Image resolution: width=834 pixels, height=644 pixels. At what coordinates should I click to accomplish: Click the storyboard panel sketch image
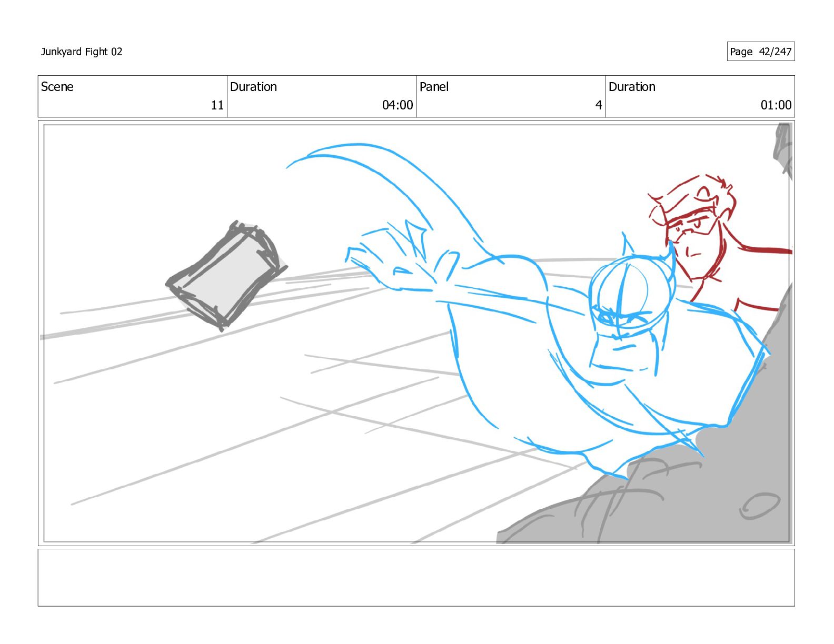pyautogui.click(x=416, y=333)
